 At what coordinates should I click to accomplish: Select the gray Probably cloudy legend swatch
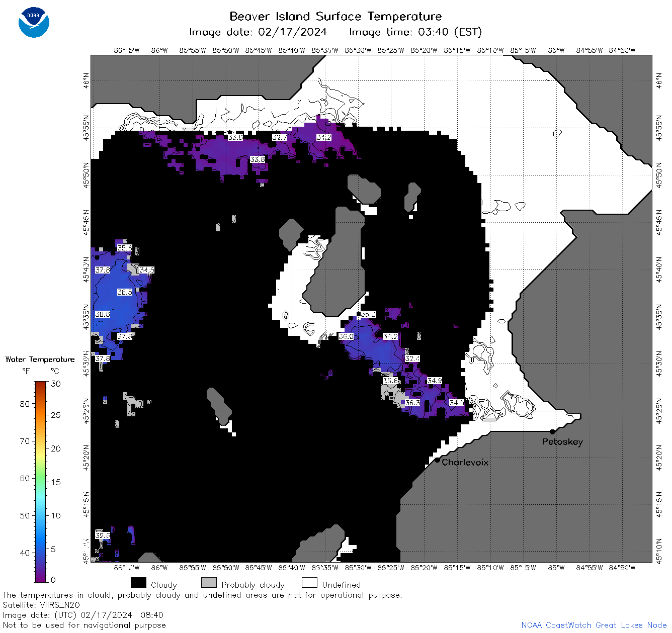[209, 583]
